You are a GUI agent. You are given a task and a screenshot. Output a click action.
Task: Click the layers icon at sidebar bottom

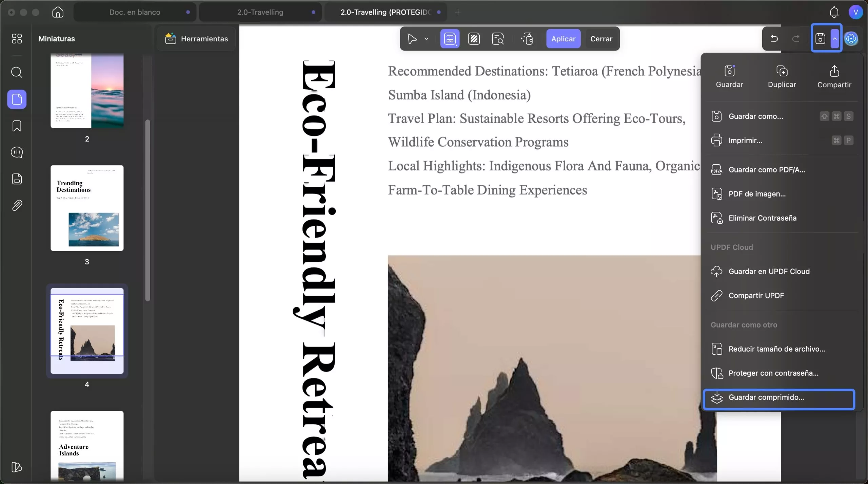17,467
